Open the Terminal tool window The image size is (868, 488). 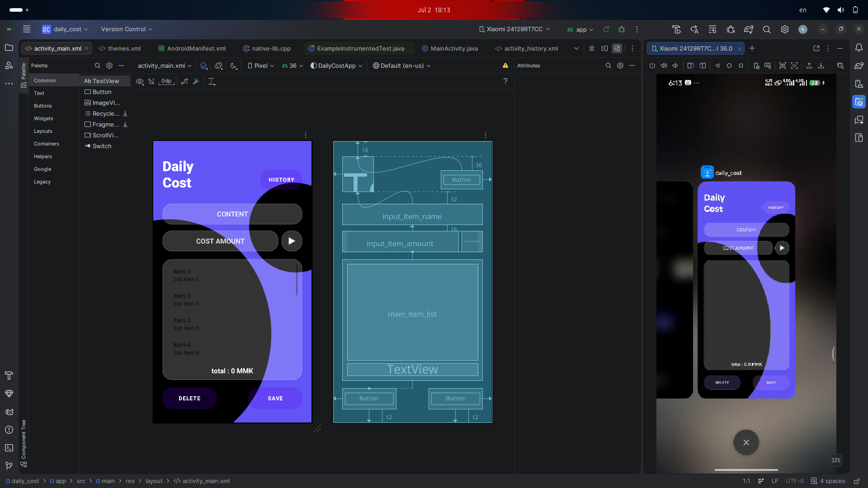[x=9, y=448]
